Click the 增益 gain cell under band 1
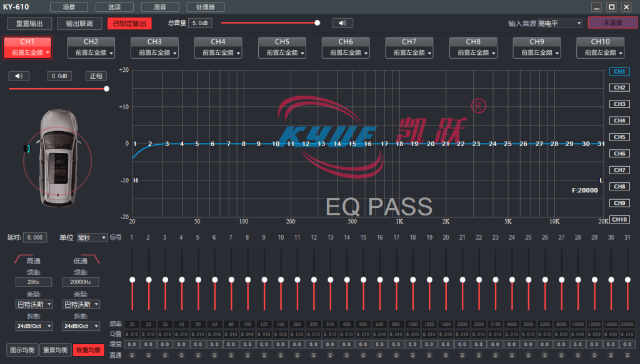The width and height of the screenshot is (640, 364). point(132,345)
